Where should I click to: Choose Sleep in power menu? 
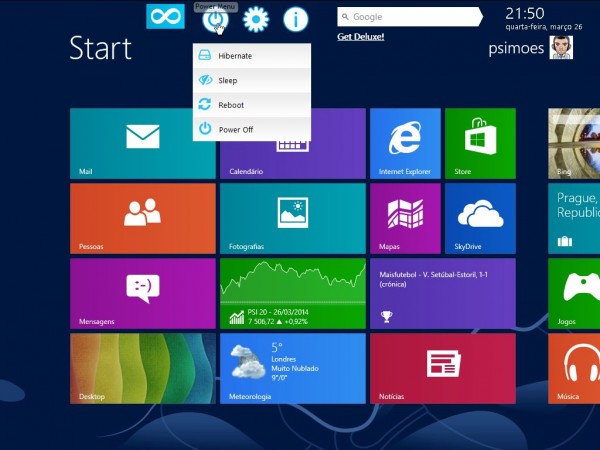click(x=252, y=80)
